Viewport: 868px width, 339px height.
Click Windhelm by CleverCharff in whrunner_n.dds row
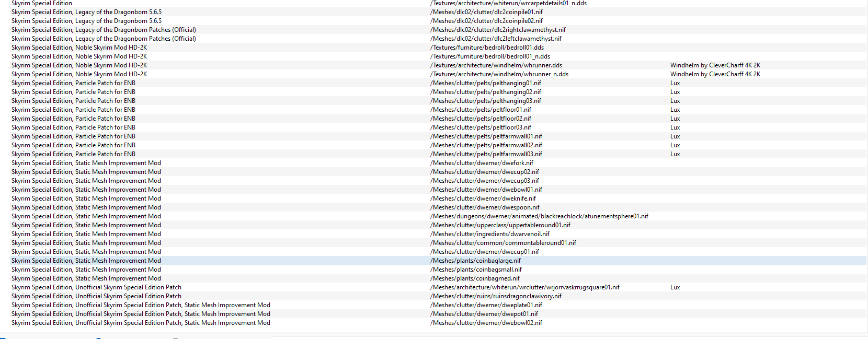(715, 74)
